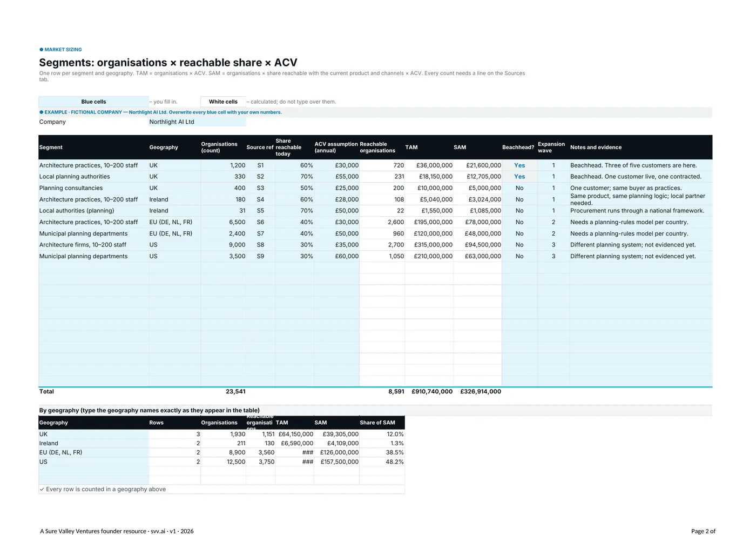Select 'Planning consultancies' segment cell
The height and width of the screenshot is (535, 756).
(x=93, y=188)
